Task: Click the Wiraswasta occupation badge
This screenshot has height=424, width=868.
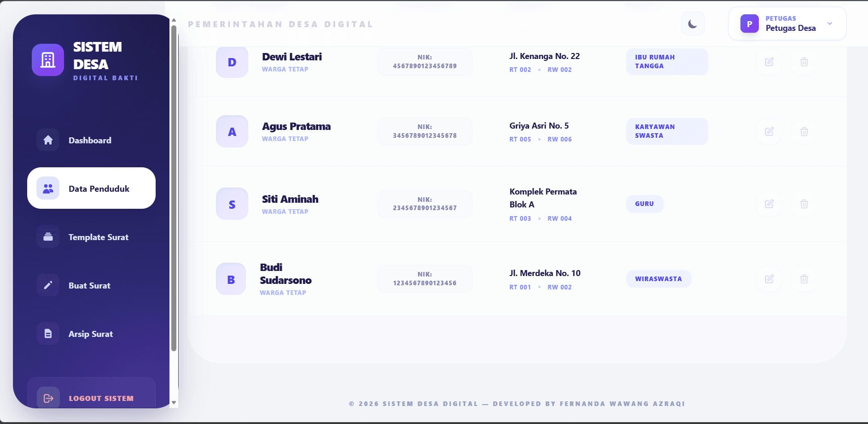Action: coord(658,279)
